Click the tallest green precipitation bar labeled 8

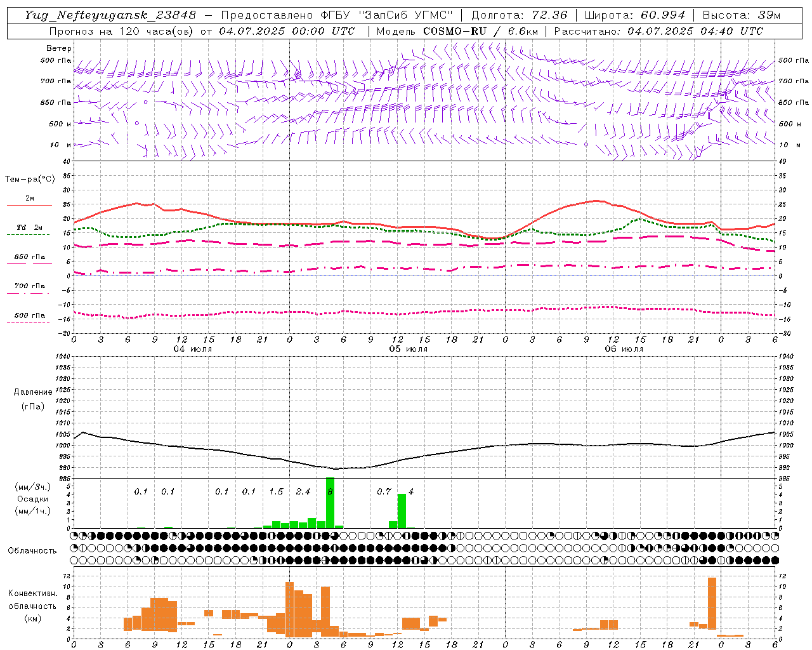(x=330, y=503)
